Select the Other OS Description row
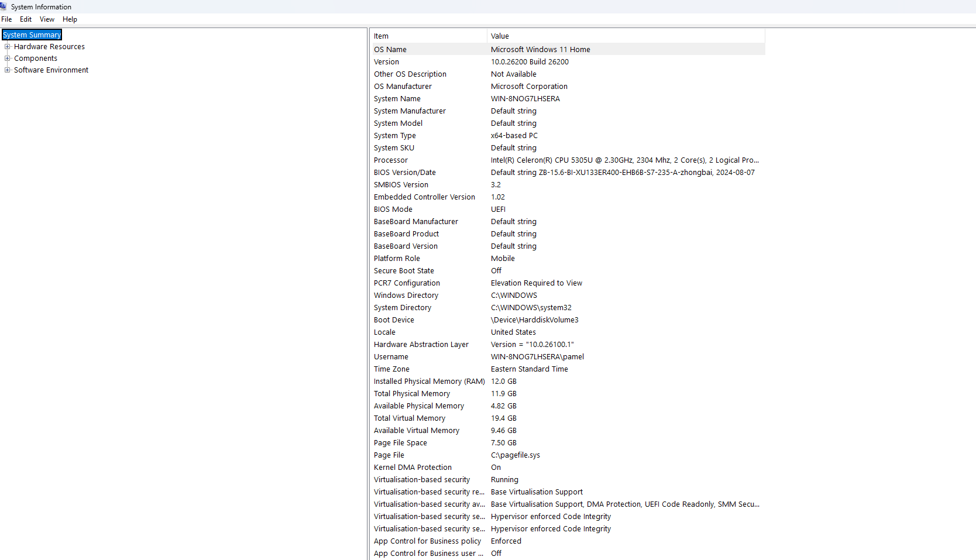The height and width of the screenshot is (560, 976). [568, 74]
